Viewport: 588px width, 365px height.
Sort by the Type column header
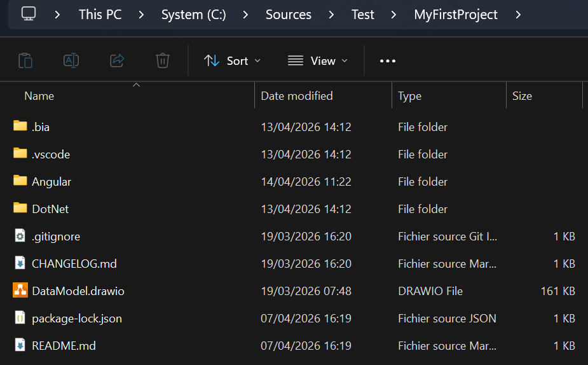pos(409,97)
